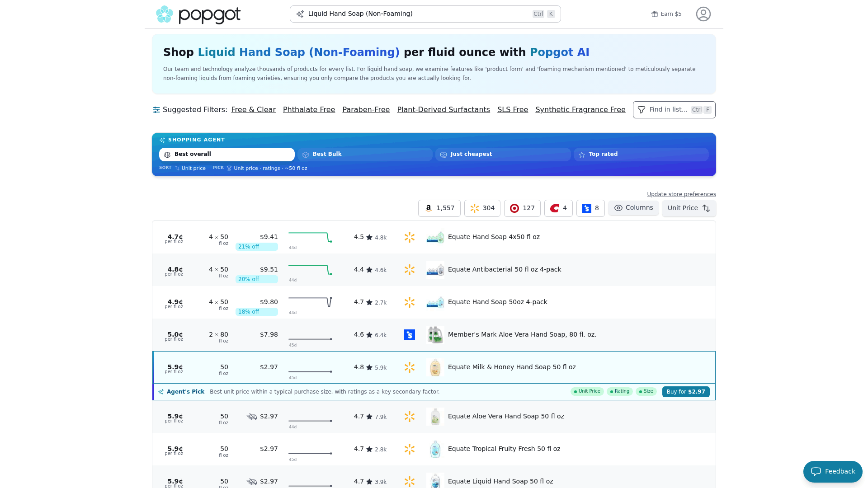Click Sam's Club icon on Member's Mark row
The image size is (868, 488).
click(x=410, y=335)
